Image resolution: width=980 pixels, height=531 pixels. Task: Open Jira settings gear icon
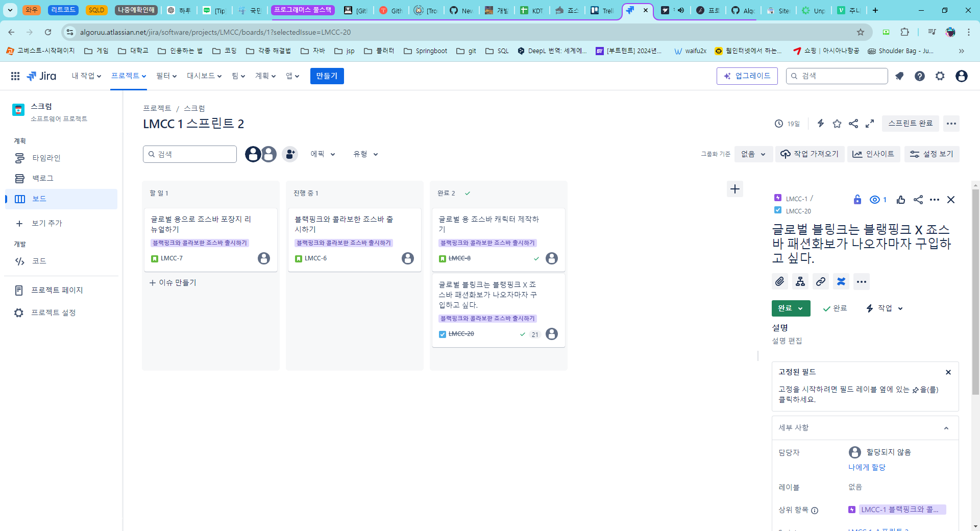coord(940,76)
